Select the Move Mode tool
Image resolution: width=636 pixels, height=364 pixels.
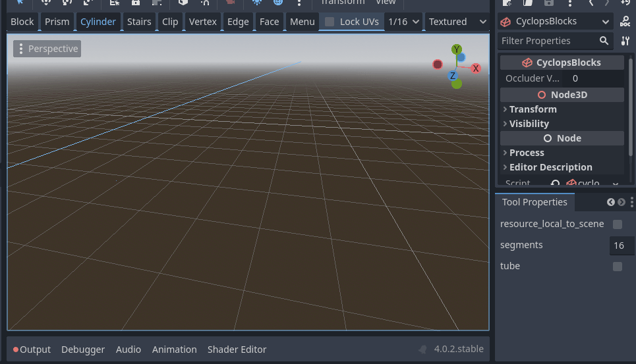coord(46,3)
